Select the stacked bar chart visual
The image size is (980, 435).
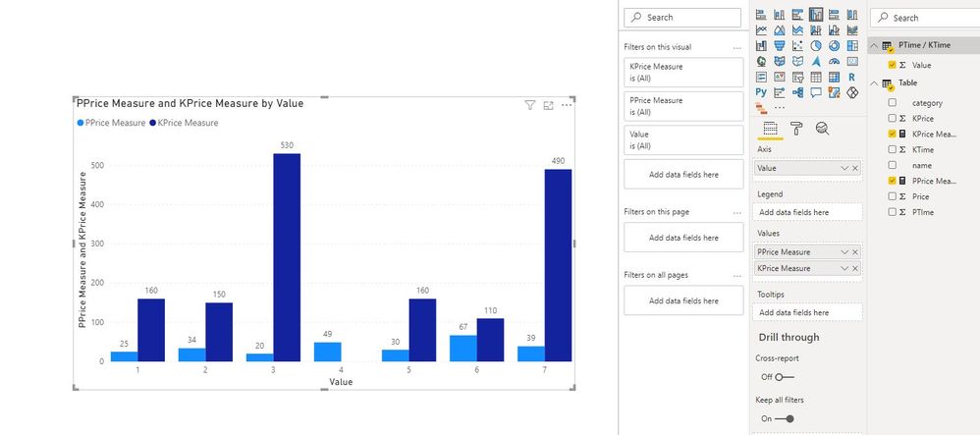(761, 15)
